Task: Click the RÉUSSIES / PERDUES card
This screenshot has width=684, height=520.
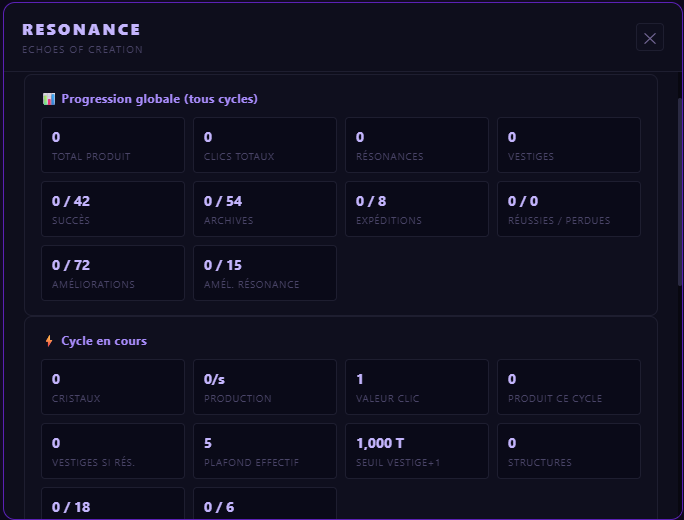Action: pos(569,209)
